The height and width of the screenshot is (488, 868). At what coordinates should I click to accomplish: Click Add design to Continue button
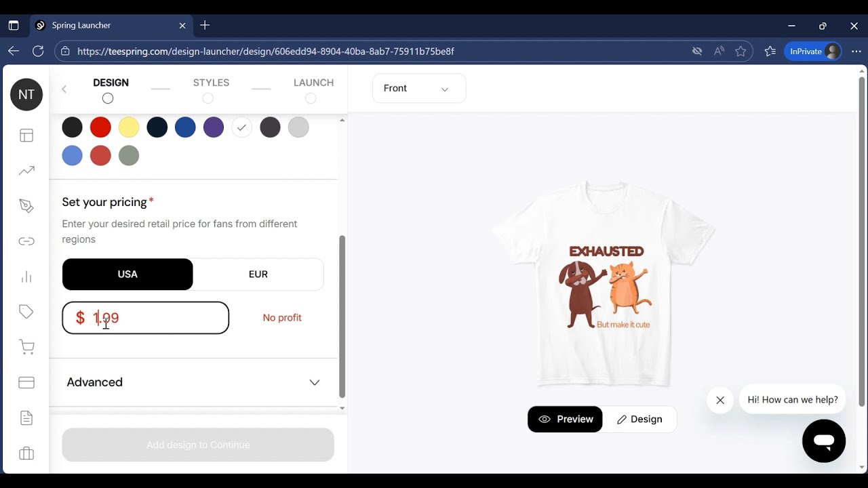pyautogui.click(x=198, y=445)
